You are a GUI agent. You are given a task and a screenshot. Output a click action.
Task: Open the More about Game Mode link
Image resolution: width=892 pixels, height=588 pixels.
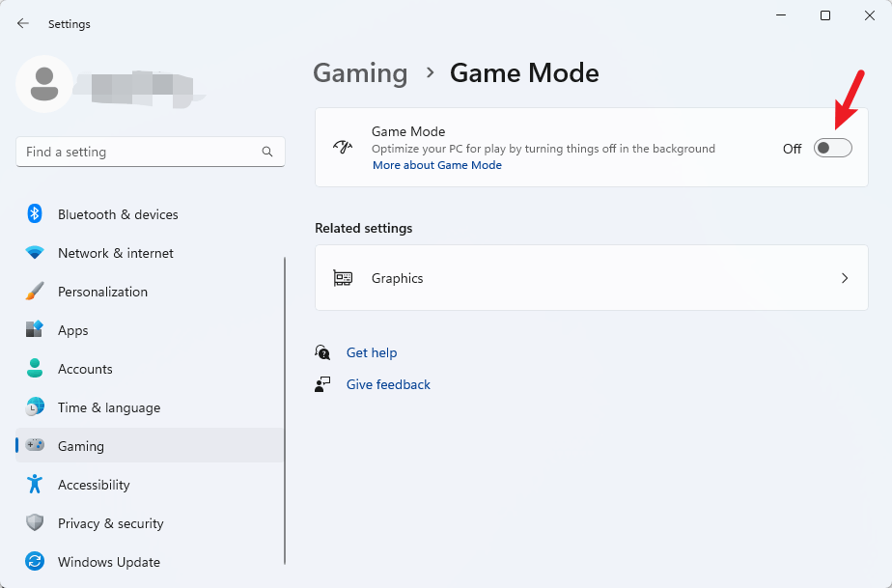pyautogui.click(x=437, y=165)
